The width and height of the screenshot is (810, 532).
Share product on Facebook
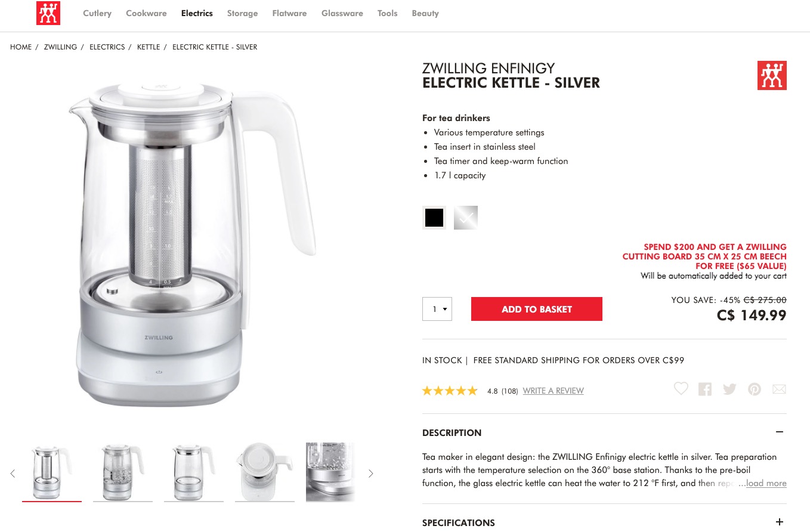[x=705, y=389]
